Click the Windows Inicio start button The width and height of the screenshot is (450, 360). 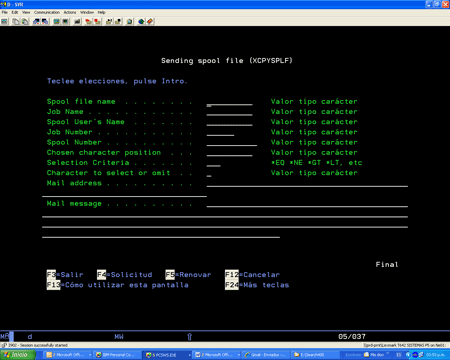[17, 355]
